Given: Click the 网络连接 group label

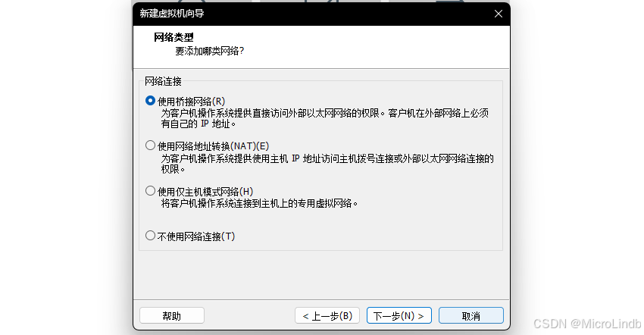Looking at the screenshot, I should [x=163, y=81].
